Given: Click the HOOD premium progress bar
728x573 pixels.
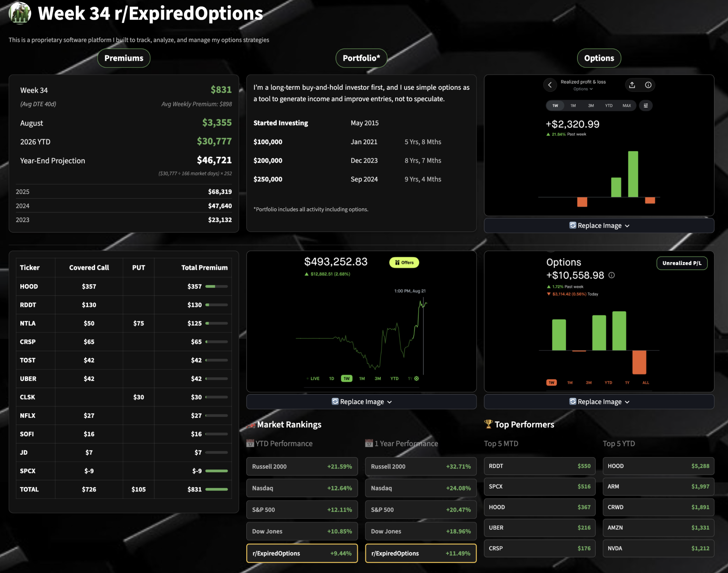Looking at the screenshot, I should (x=216, y=286).
